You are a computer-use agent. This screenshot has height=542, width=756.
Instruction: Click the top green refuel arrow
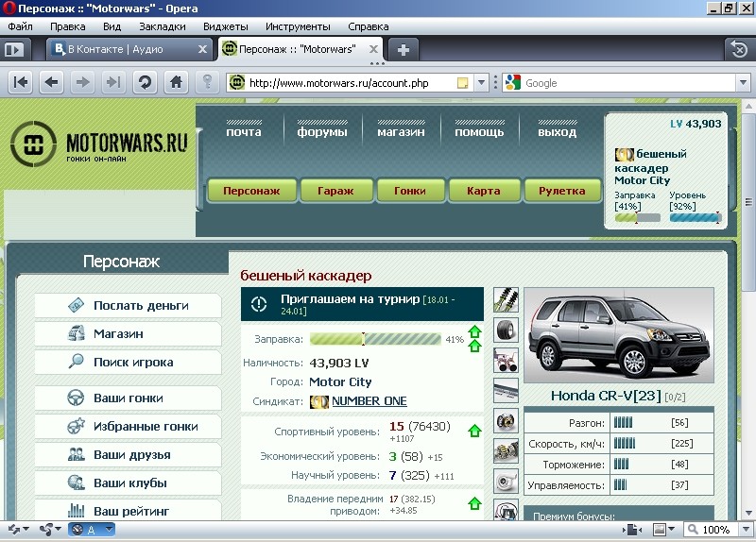475,331
